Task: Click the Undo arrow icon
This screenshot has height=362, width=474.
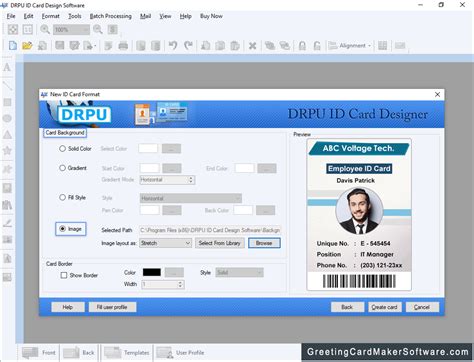Action: pos(173,45)
